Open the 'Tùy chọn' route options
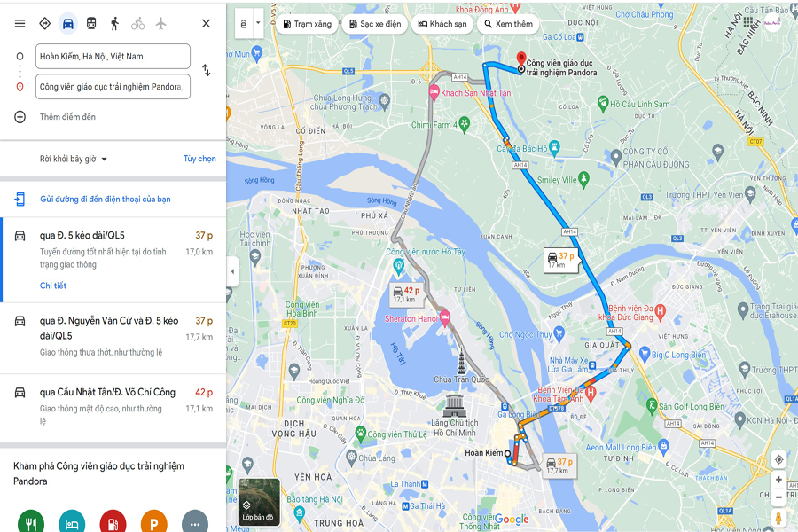Viewport: 798px width, 532px height. (199, 159)
